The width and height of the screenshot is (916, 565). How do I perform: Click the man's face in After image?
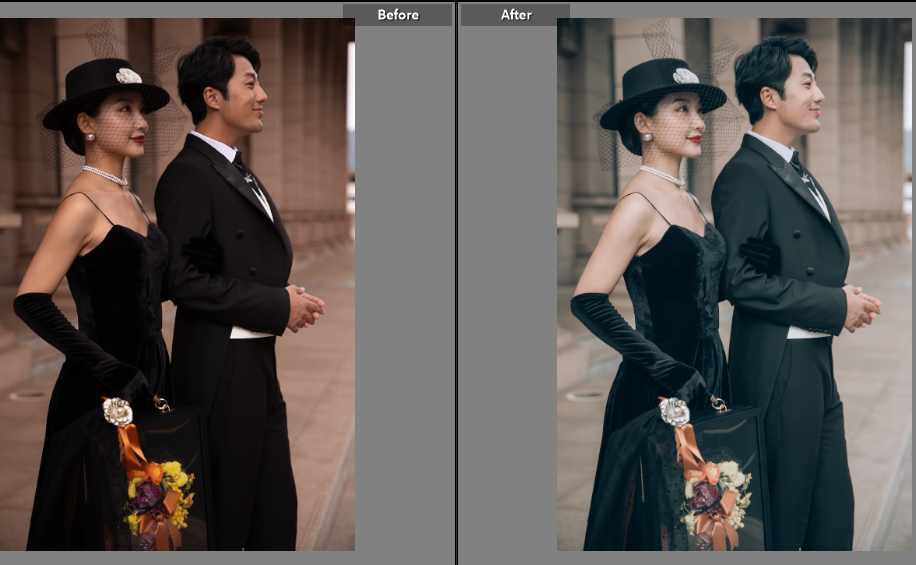point(802,97)
